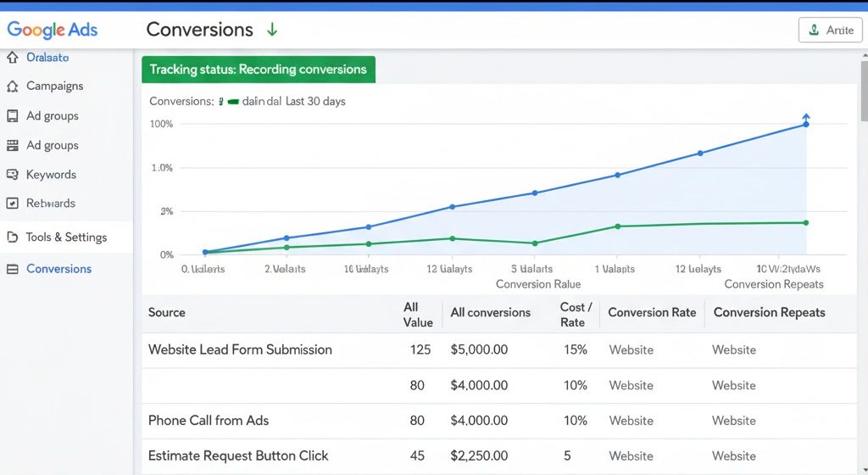Viewport: 868px width, 475px height.
Task: Click the green legend swatch in chart header
Action: [231, 101]
